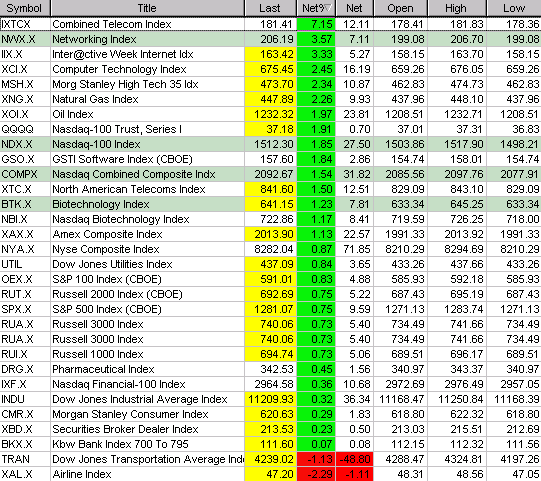The width and height of the screenshot is (541, 481).
Task: Click the Net column header
Action: pos(354,8)
